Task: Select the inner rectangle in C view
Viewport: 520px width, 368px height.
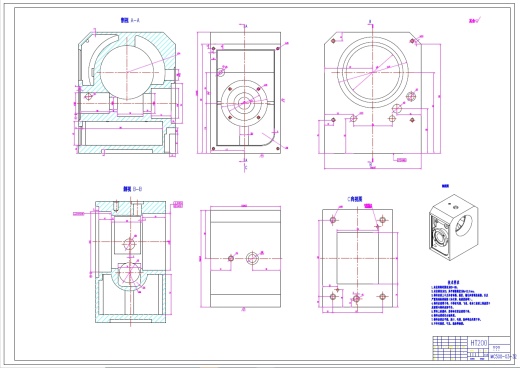Action: point(358,258)
